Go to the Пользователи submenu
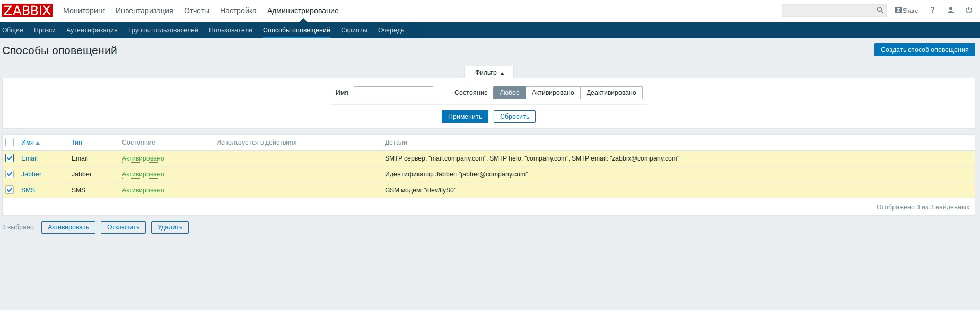 pyautogui.click(x=231, y=30)
